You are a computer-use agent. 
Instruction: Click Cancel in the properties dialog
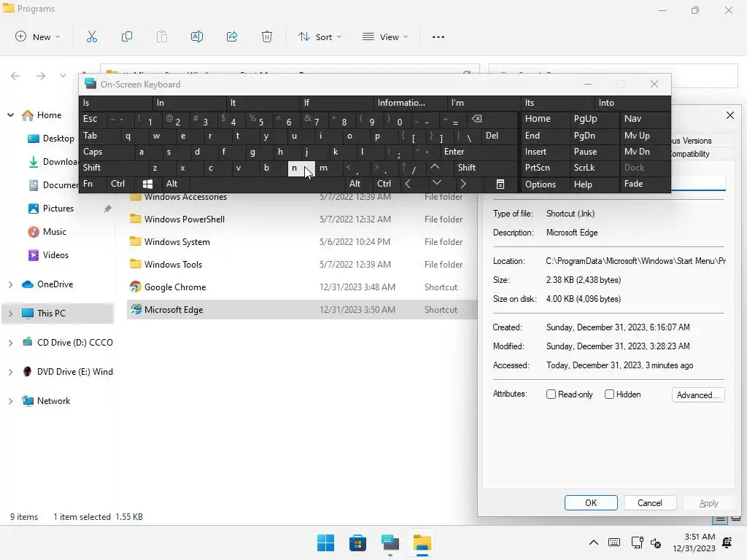point(650,503)
